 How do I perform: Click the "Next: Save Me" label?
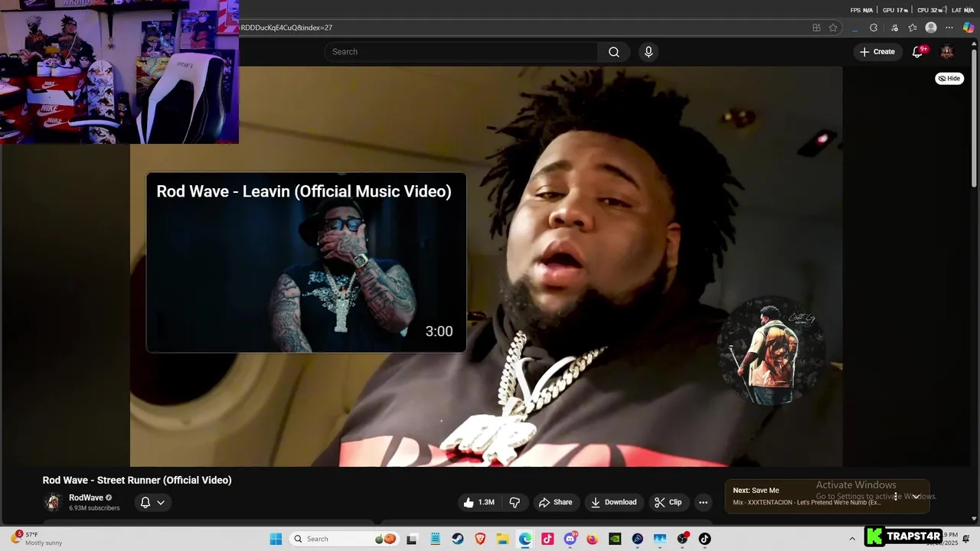pyautogui.click(x=756, y=491)
